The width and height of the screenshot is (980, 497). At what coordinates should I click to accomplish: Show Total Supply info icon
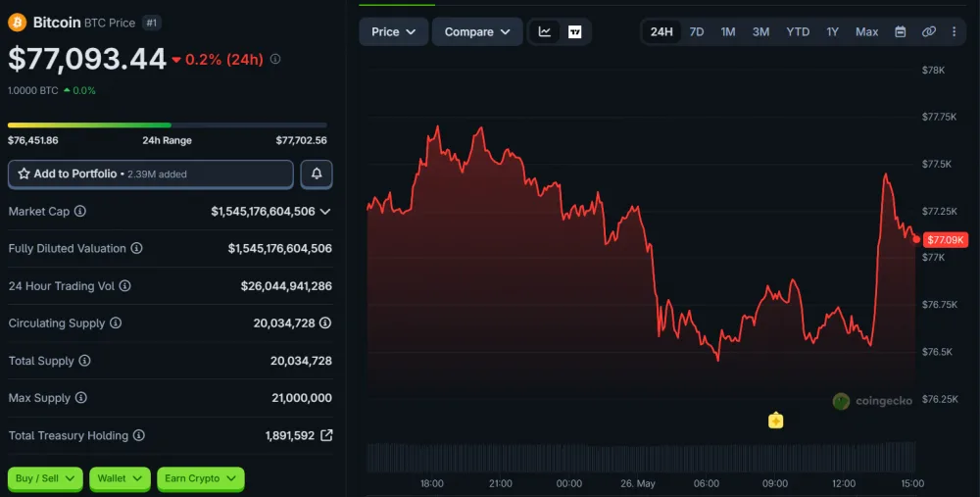[84, 361]
